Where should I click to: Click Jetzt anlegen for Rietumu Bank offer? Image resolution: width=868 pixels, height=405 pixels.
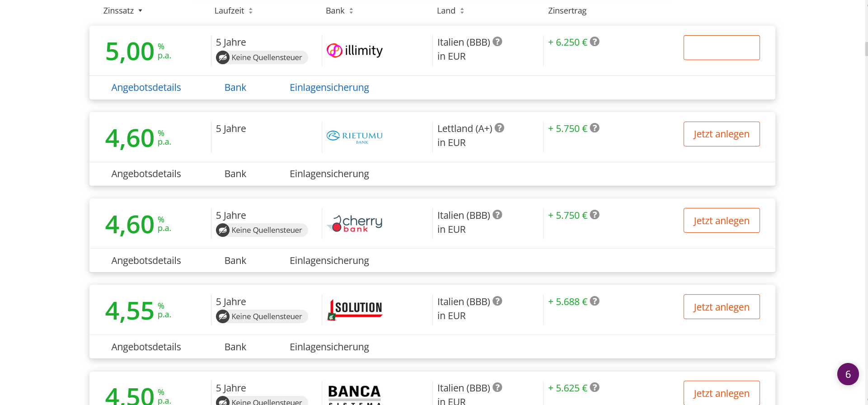coord(722,134)
